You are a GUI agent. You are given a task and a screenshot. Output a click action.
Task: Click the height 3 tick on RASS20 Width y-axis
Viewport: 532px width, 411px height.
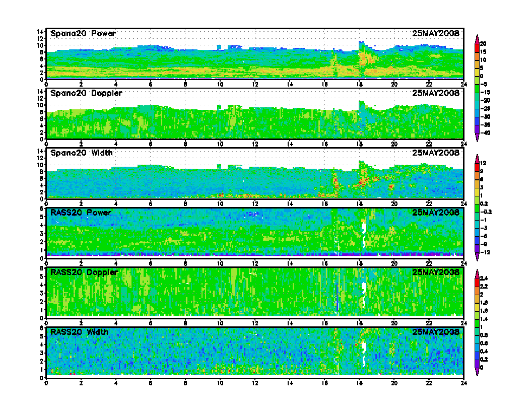pos(41,353)
